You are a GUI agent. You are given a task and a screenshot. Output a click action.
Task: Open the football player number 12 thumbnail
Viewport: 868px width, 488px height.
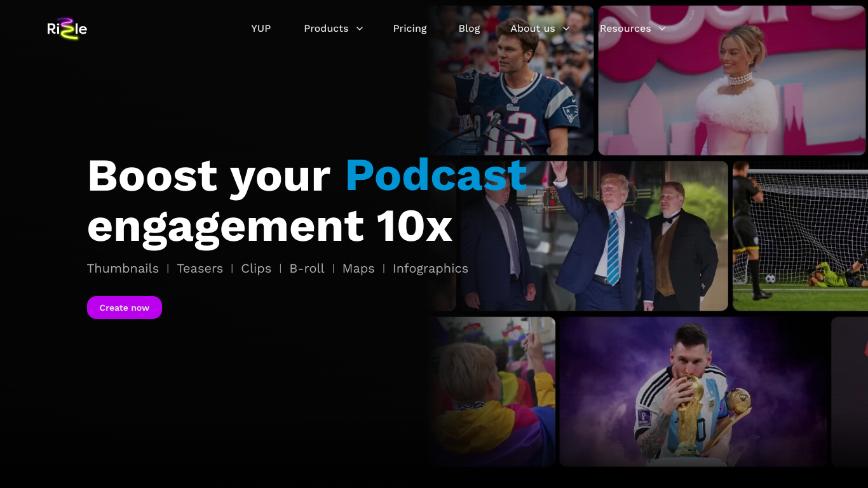click(x=512, y=81)
